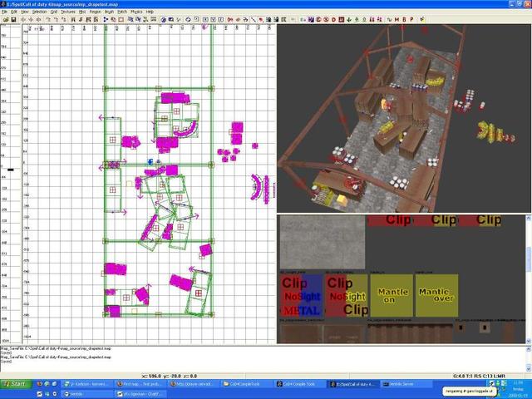The height and width of the screenshot is (399, 532).
Task: Click texture browser scroll up arrow
Action: pyautogui.click(x=529, y=218)
